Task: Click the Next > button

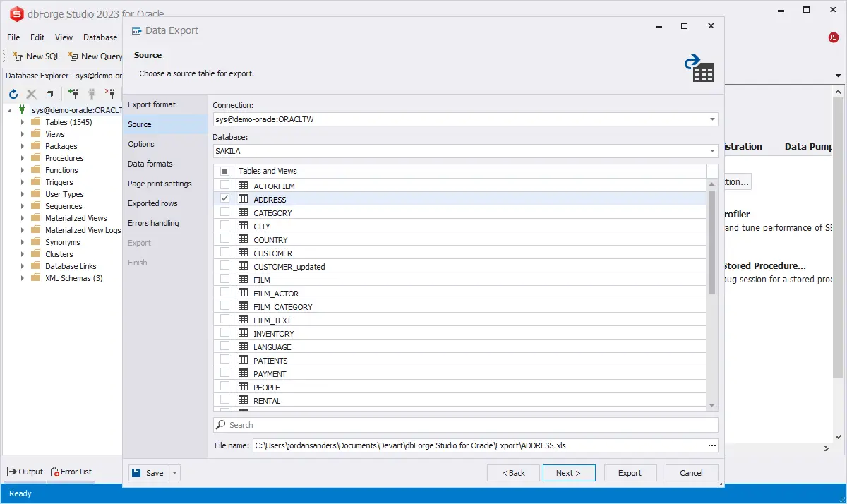Action: 568,473
